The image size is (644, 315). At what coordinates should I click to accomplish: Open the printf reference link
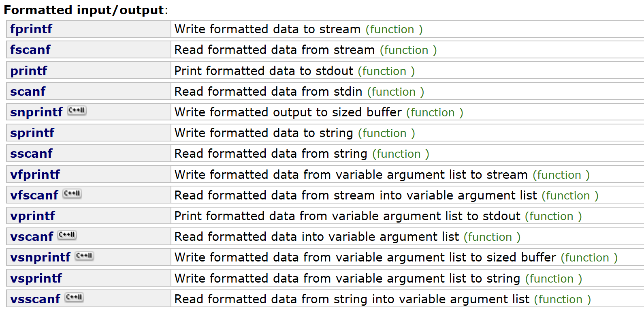click(x=29, y=71)
